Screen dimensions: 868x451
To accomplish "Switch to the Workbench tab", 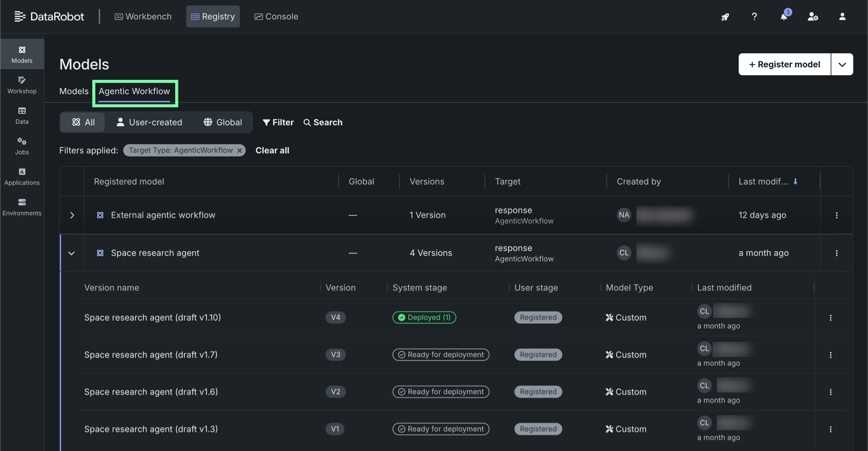I will coord(143,17).
